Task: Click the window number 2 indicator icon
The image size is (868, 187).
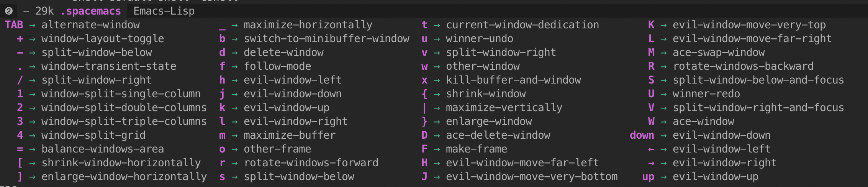Action: [9, 11]
